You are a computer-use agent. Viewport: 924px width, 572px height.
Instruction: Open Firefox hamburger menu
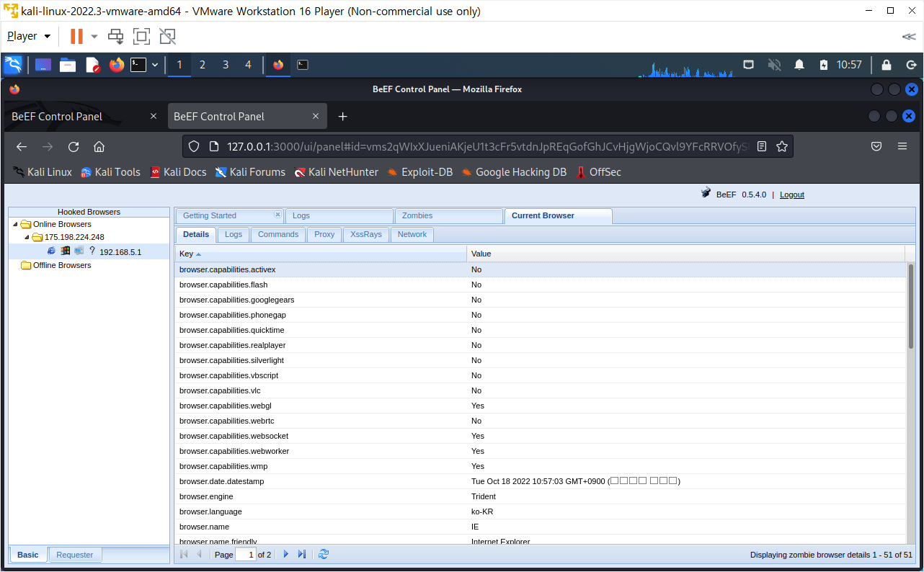902,146
